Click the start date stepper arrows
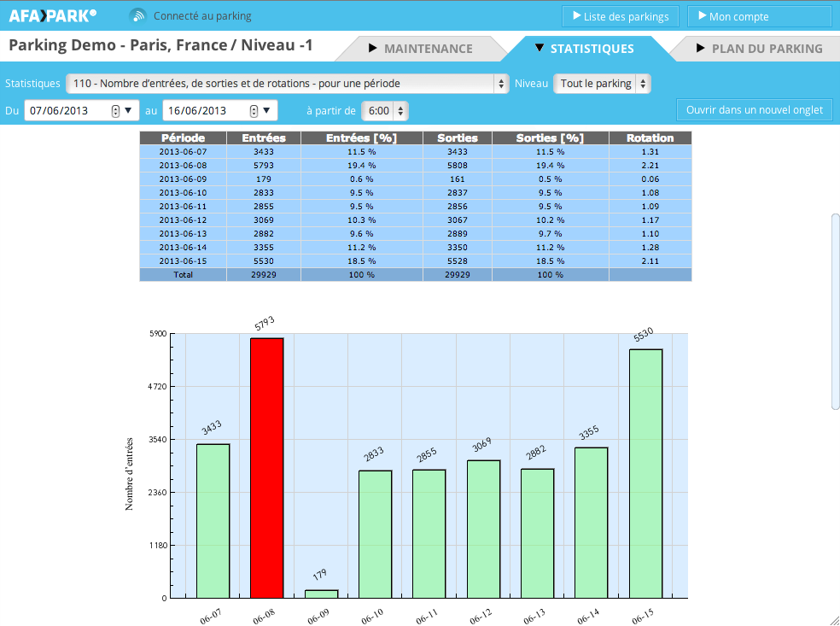 [x=115, y=111]
